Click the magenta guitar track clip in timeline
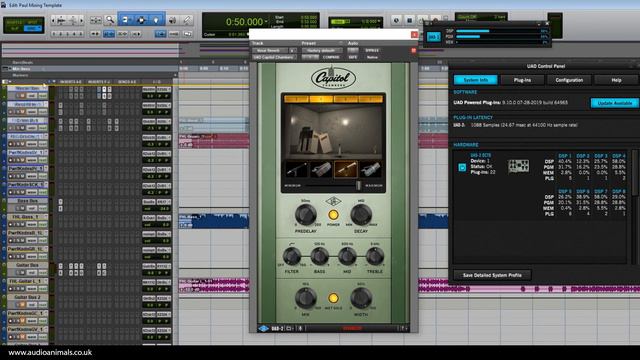Viewport: 640px width, 360px height. point(213,285)
